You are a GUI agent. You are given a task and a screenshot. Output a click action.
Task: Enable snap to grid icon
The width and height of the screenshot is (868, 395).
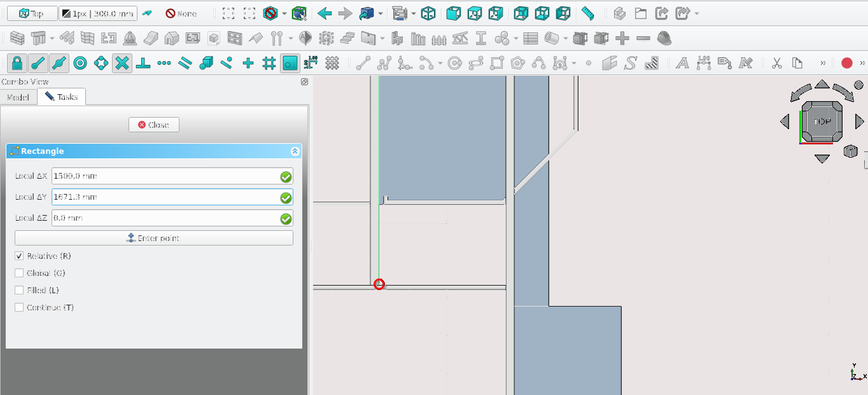pos(269,63)
